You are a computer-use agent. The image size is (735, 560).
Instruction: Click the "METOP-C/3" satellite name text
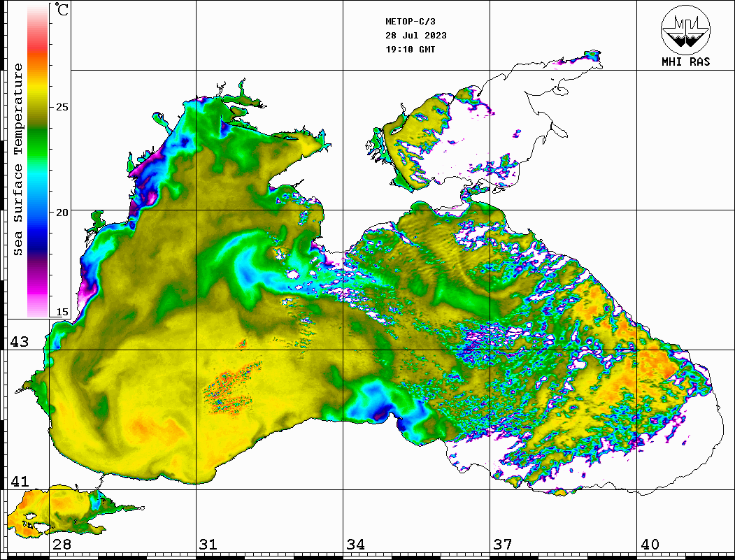click(411, 22)
